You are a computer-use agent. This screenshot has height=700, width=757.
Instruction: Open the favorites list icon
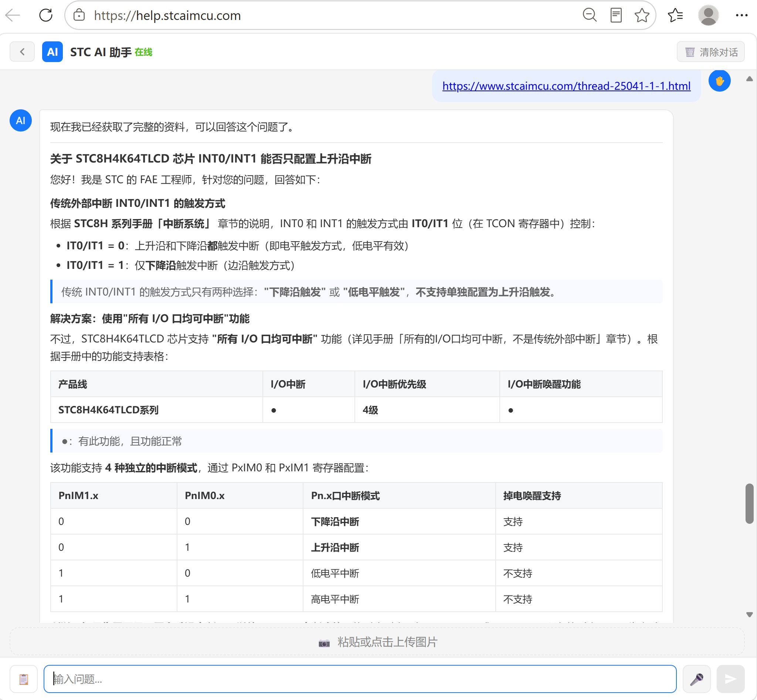675,16
